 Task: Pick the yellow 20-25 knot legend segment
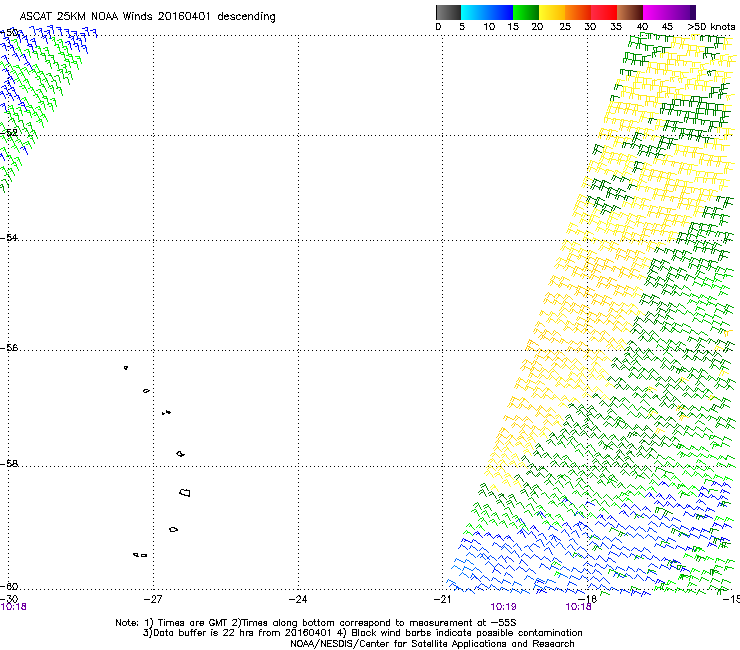[552, 12]
